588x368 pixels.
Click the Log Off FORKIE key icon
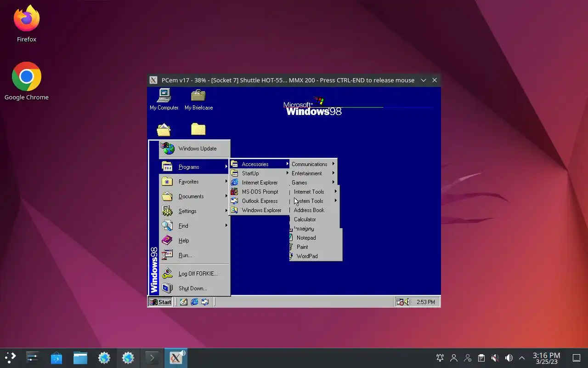point(167,274)
